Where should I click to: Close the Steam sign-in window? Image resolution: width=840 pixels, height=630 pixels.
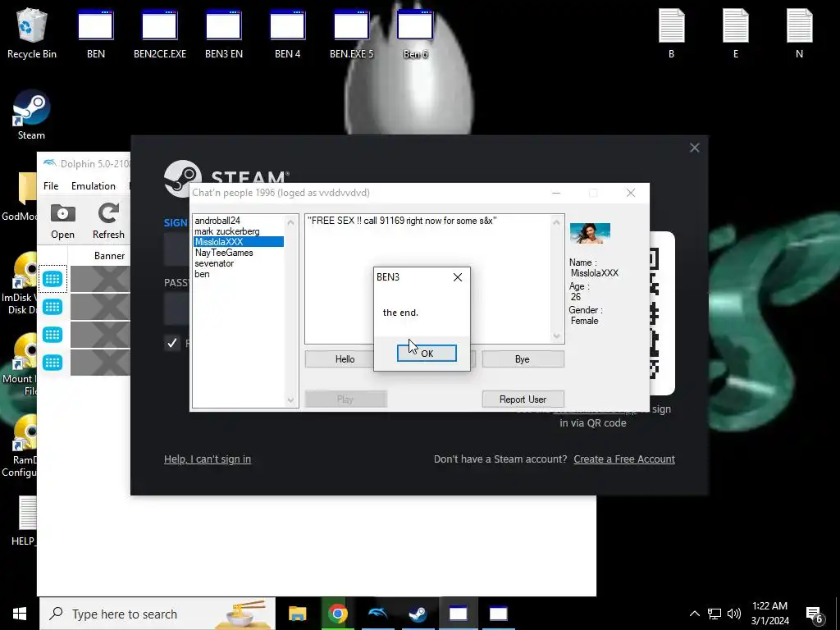pyautogui.click(x=694, y=148)
